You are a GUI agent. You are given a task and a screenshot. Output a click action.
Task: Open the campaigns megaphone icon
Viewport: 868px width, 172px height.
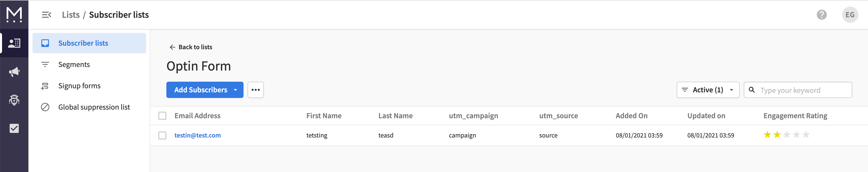(14, 72)
